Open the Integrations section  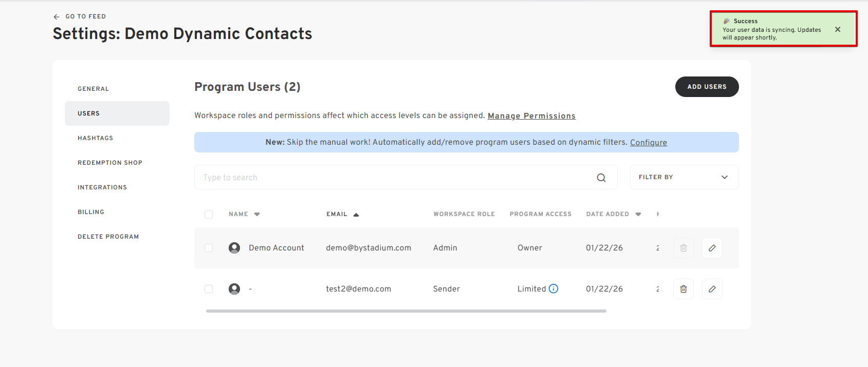tap(117, 187)
